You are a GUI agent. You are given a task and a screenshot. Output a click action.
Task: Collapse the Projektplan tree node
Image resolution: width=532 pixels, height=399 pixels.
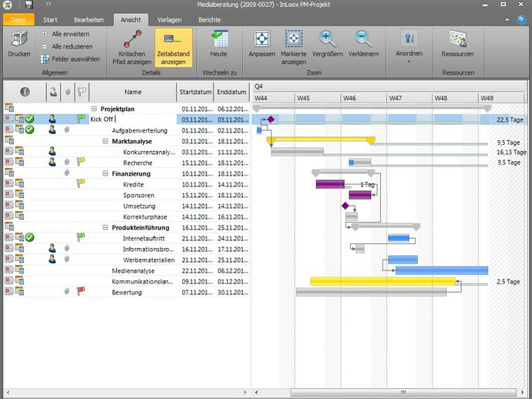click(x=94, y=109)
